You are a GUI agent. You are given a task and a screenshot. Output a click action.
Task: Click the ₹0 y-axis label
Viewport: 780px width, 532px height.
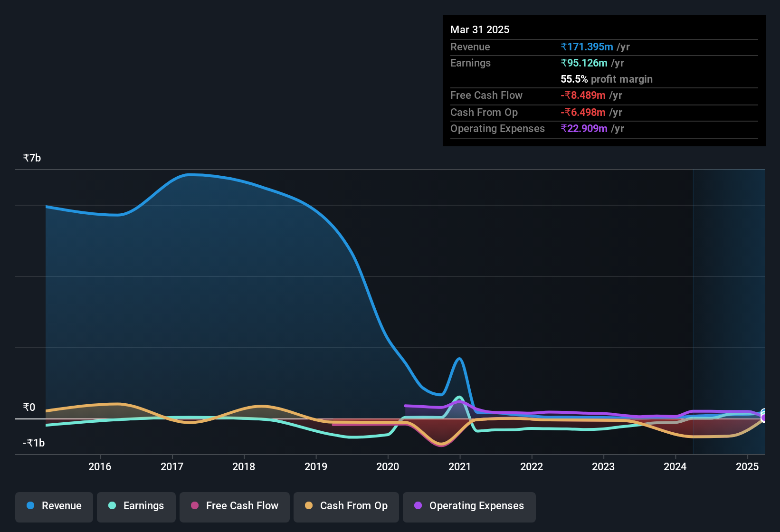[29, 407]
